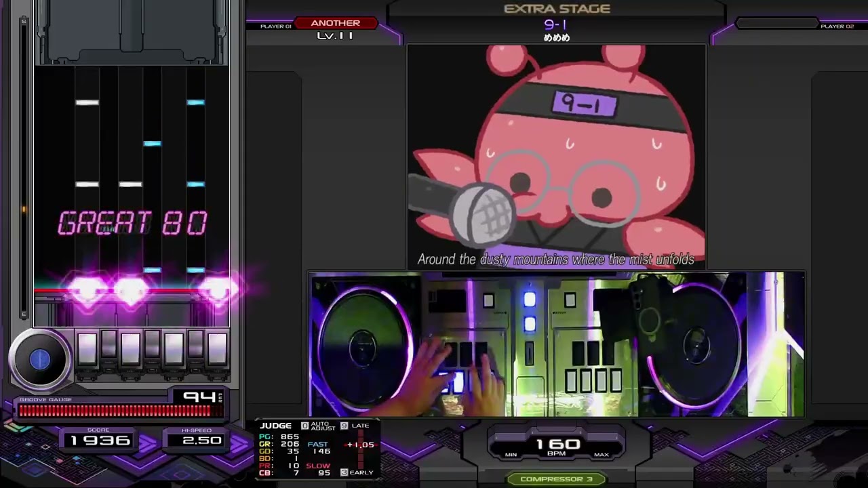Click the JUDGE panel title
The height and width of the screenshot is (488, 868).
(276, 426)
